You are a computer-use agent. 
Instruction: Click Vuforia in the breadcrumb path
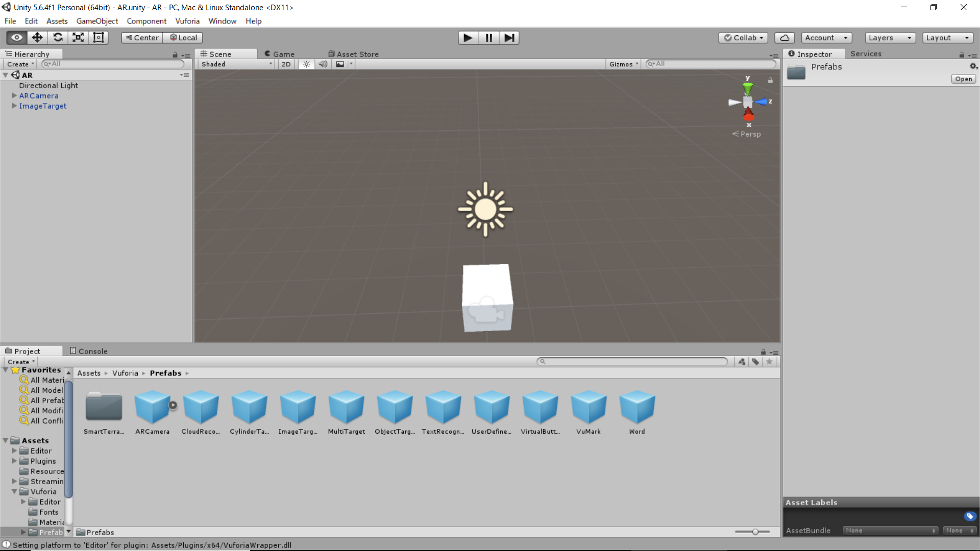(125, 373)
